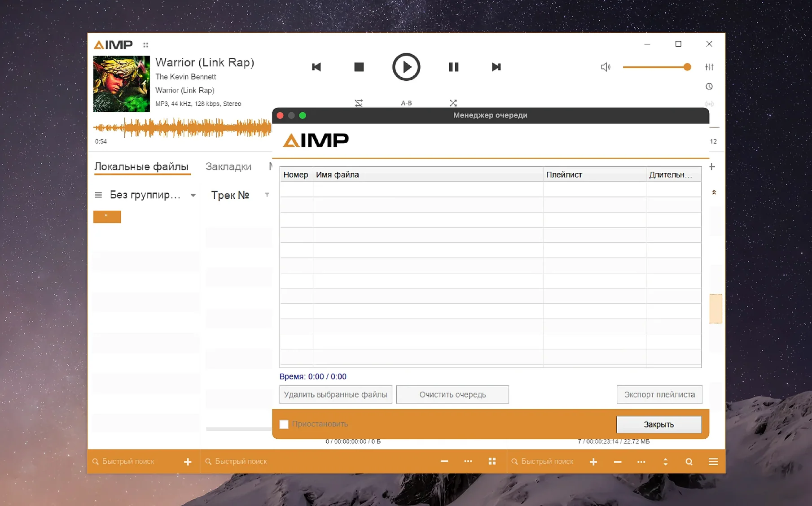The width and height of the screenshot is (812, 506).
Task: Add folder with left panel plus icon
Action: coord(188,462)
